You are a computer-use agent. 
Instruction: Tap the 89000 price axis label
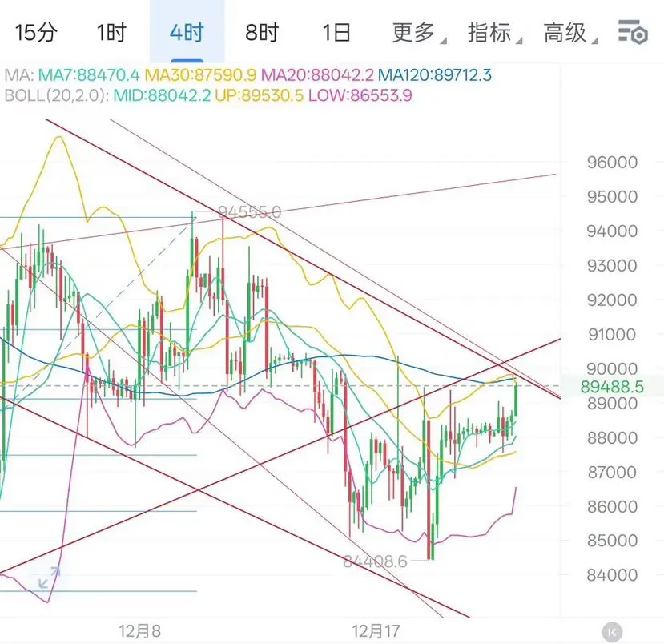coord(612,404)
